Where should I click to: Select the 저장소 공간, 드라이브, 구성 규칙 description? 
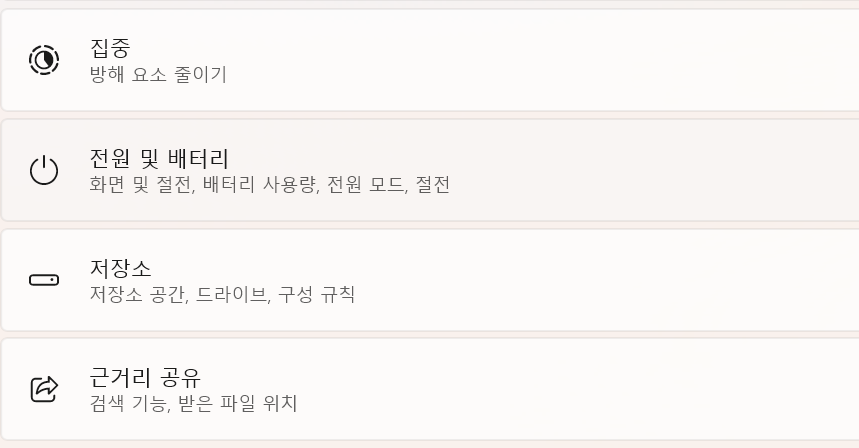(x=222, y=294)
